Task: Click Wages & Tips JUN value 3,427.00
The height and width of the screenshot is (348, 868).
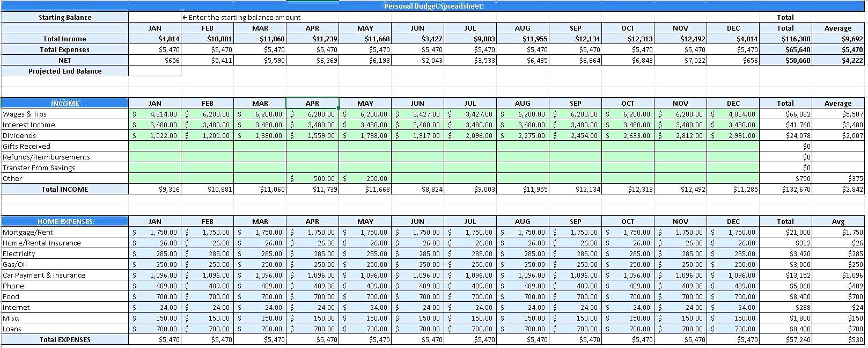Action: [417, 114]
